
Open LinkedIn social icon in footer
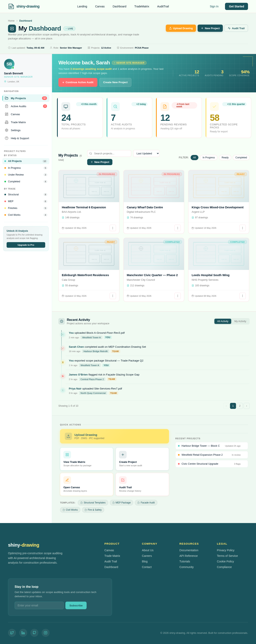[x=23, y=633]
